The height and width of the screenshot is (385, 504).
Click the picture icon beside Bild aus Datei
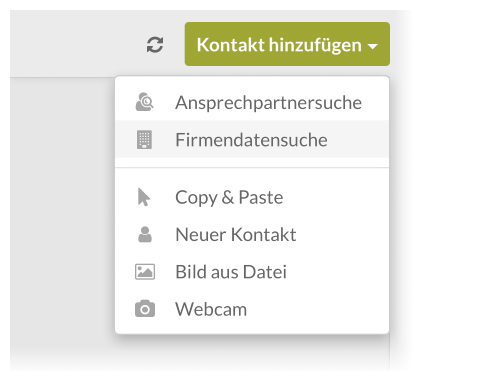[x=145, y=272]
